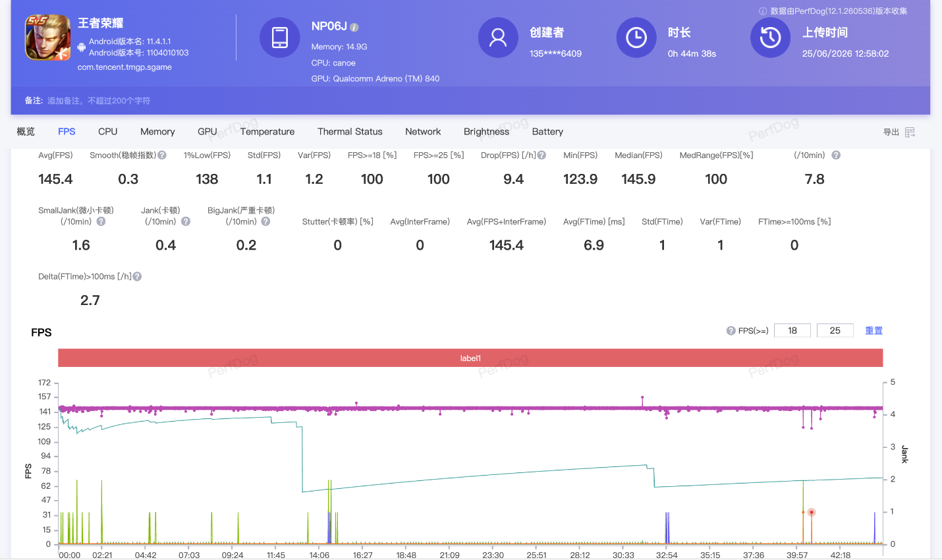Click the tablet device icon
Screen dimensions: 942x560
pyautogui.click(x=280, y=38)
